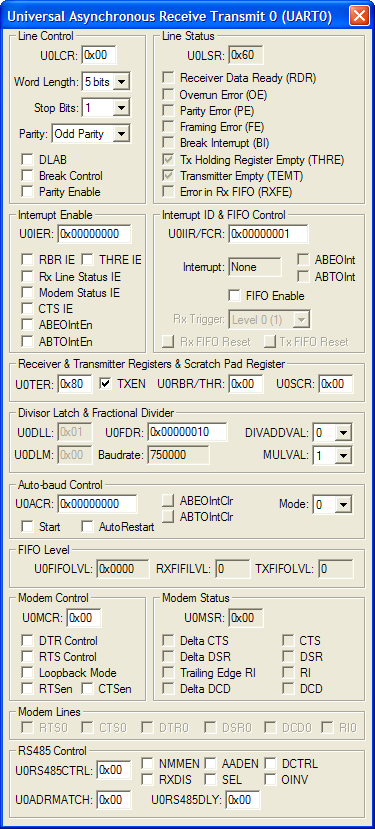Click the U0RBR/THR input field
Viewport: 375px width, 829px height.
246,384
